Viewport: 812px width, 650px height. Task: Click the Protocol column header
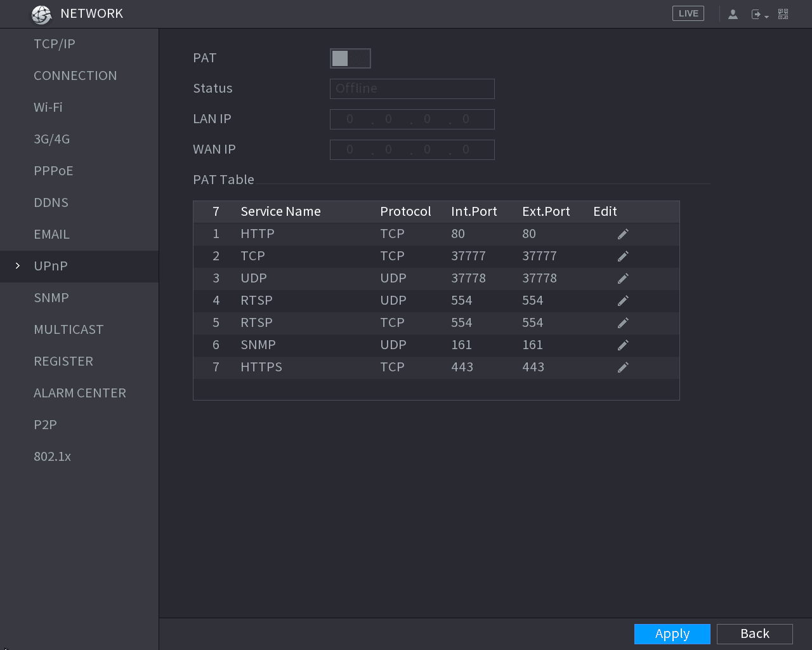point(405,212)
